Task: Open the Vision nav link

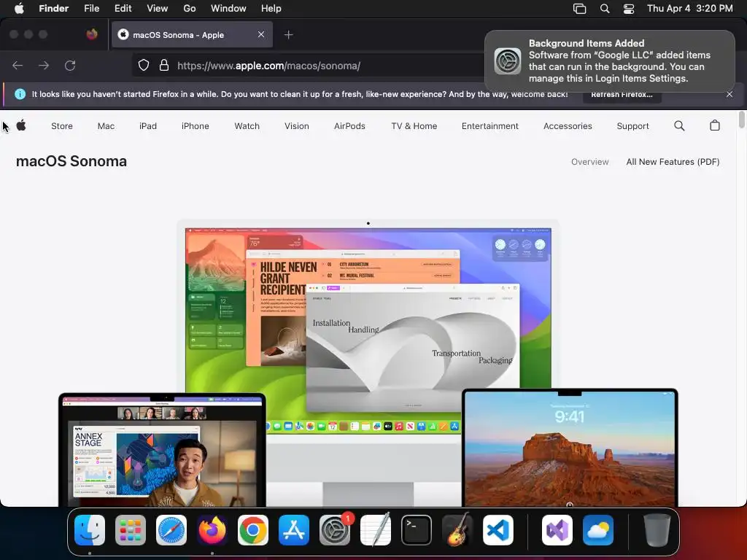Action: (x=297, y=126)
